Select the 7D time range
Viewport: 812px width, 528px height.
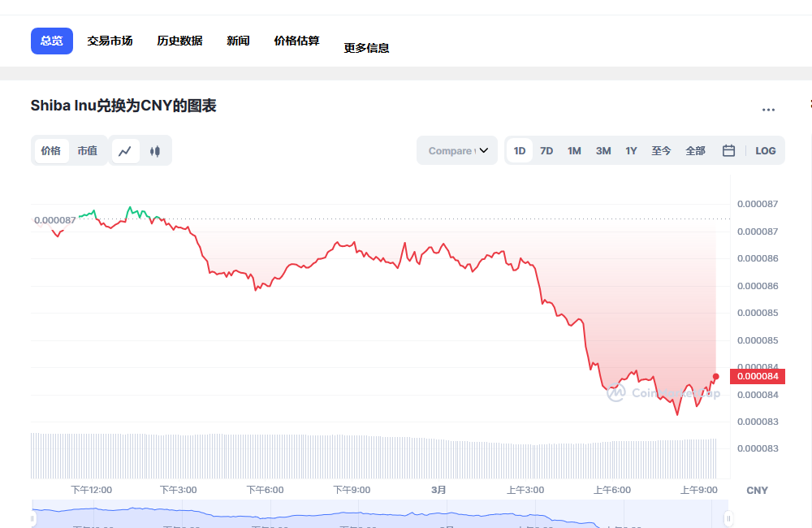(546, 150)
